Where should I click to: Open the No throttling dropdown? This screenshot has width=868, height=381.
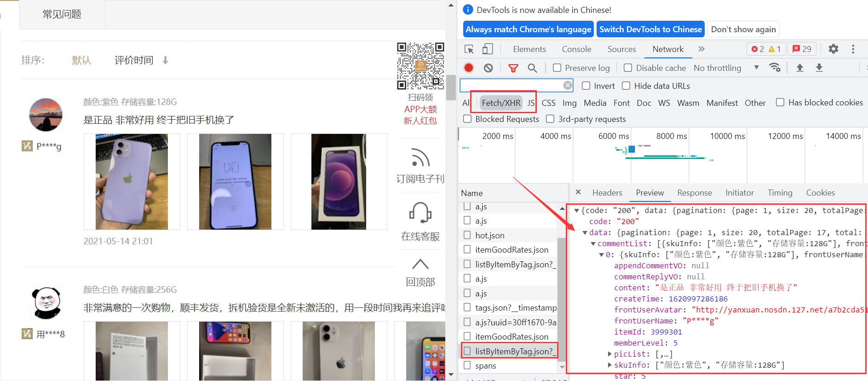[x=726, y=68]
